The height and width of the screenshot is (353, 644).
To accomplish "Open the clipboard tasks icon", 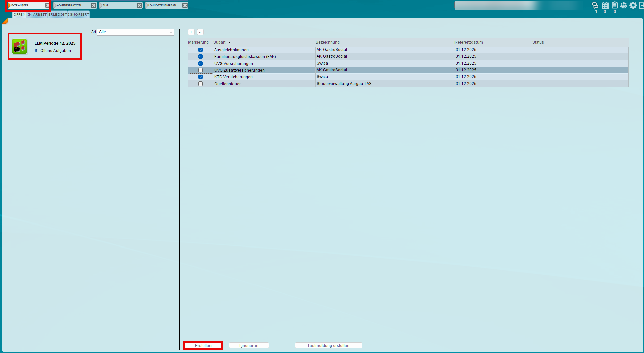I will click(x=615, y=5).
